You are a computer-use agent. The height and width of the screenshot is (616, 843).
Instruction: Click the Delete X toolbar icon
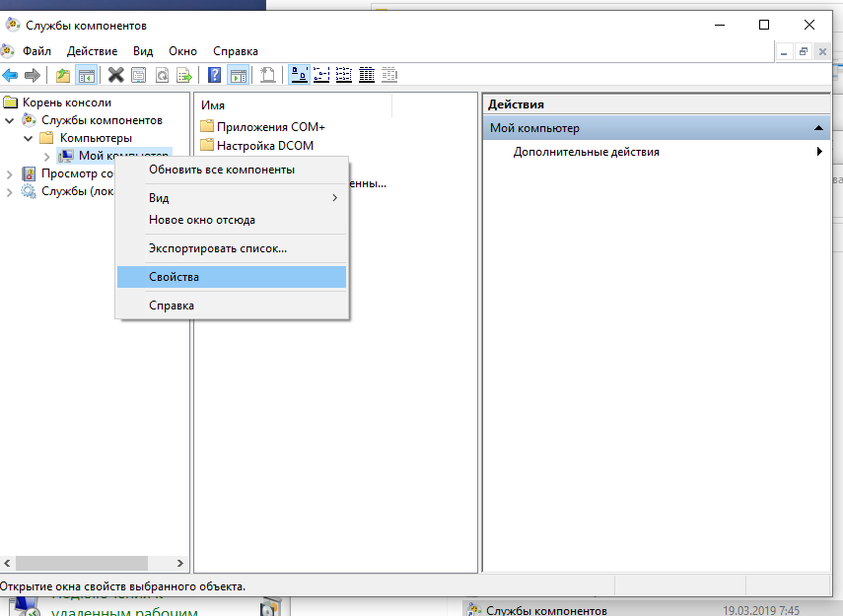115,75
